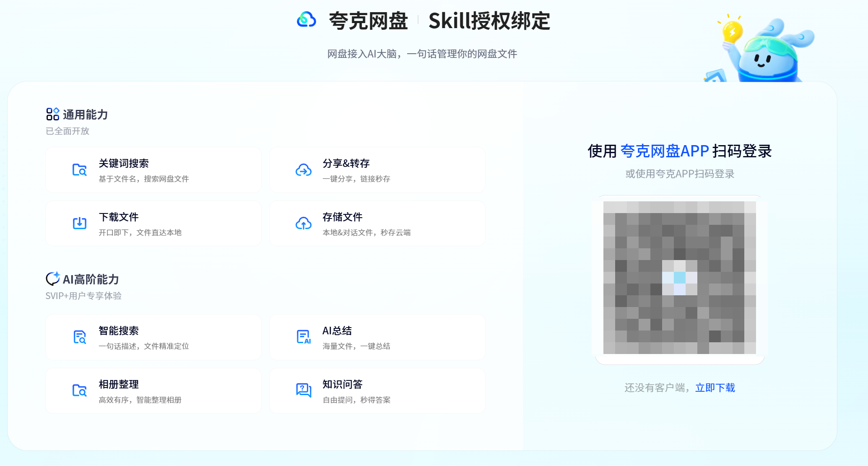Click description 本地&对话文件，秒存云端

pyautogui.click(x=366, y=232)
